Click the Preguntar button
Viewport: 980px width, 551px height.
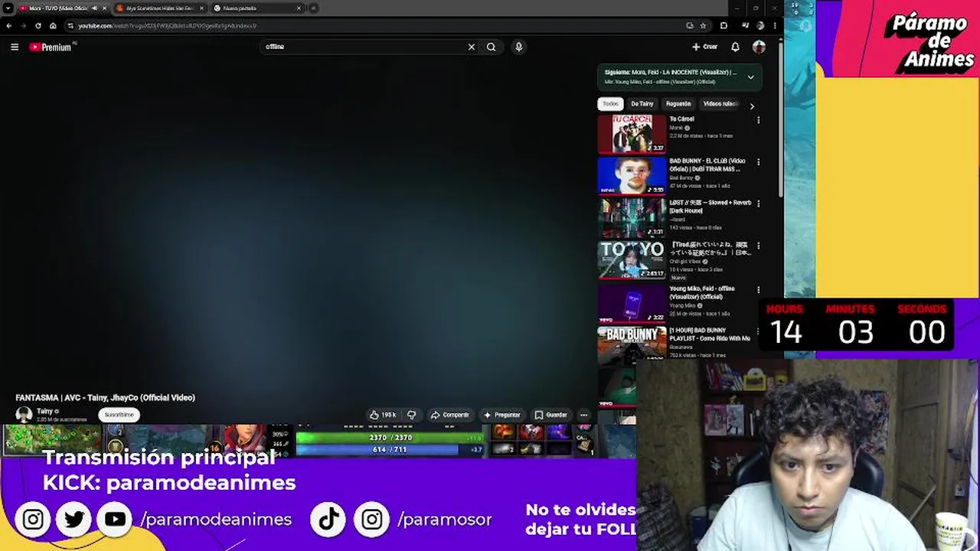(501, 415)
